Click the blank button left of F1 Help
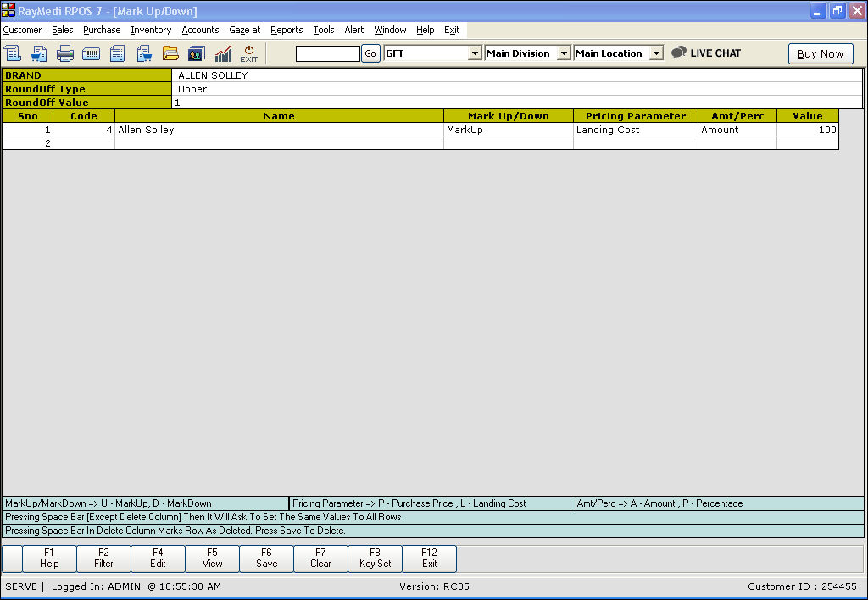The width and height of the screenshot is (868, 600). 12,558
